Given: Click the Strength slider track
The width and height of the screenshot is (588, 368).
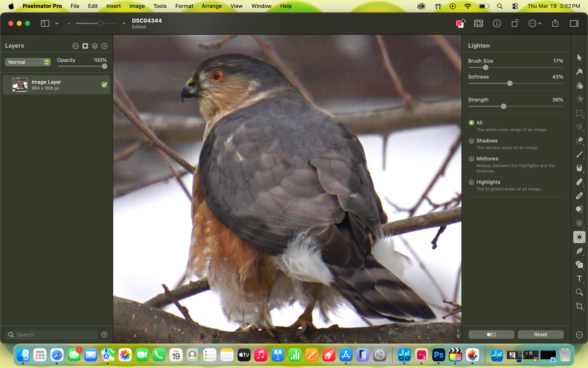Looking at the screenshot, I should 535,106.
